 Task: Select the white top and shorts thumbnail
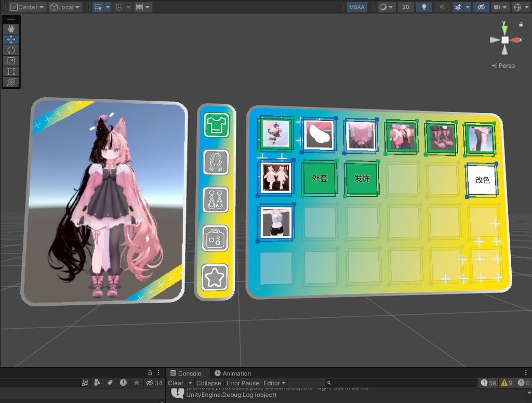tap(276, 222)
